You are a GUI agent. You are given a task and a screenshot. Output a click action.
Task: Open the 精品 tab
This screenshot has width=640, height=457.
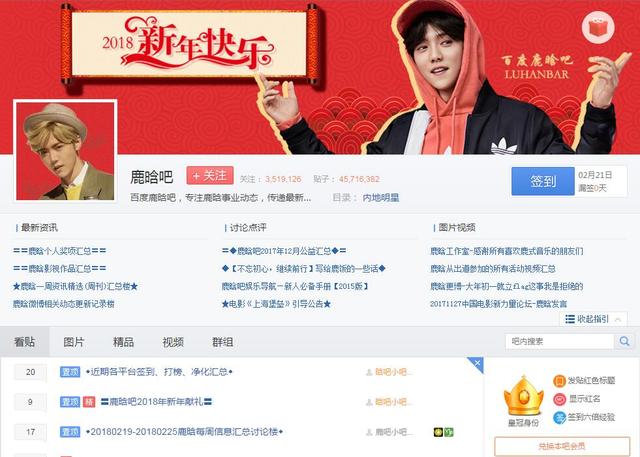(123, 342)
